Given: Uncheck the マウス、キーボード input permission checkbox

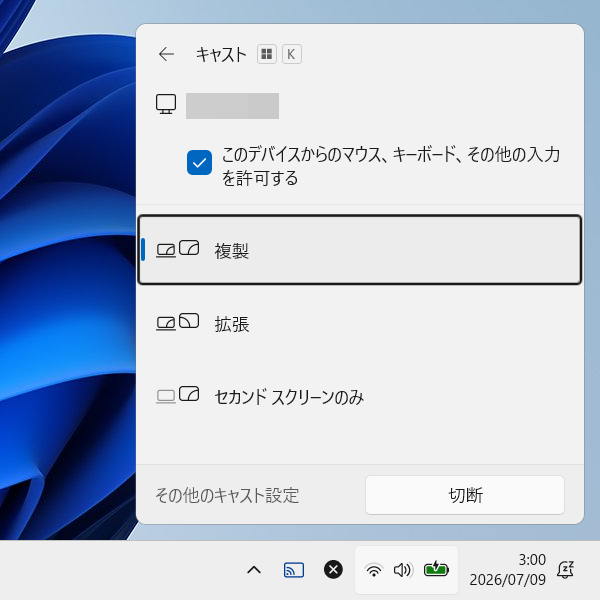Looking at the screenshot, I should [199, 162].
